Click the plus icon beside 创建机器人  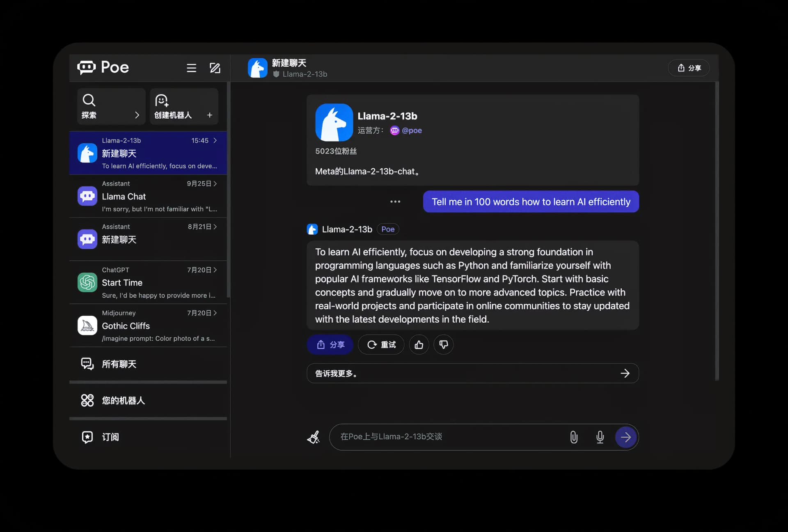click(x=210, y=115)
